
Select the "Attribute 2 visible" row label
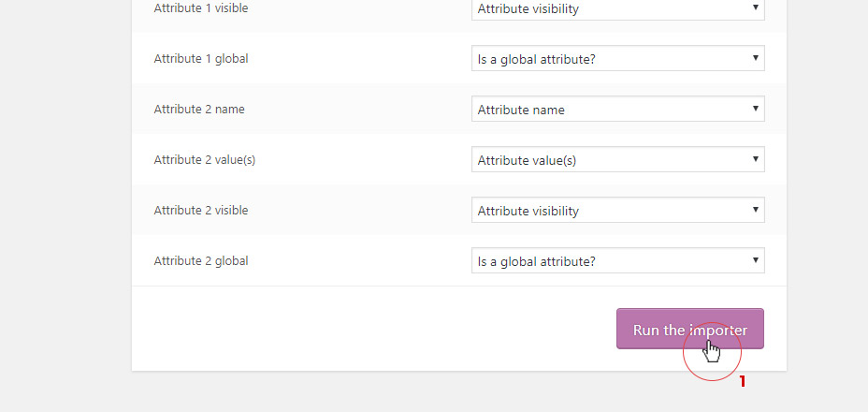click(201, 210)
